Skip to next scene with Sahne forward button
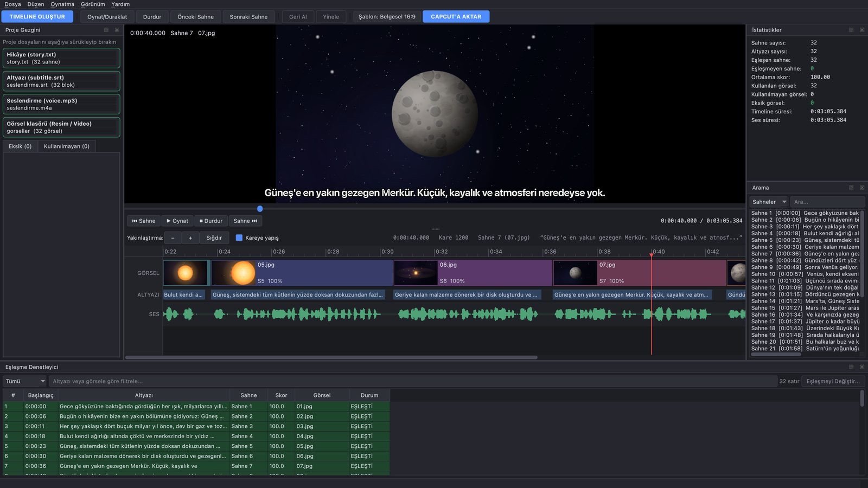The height and width of the screenshot is (488, 868). (245, 221)
